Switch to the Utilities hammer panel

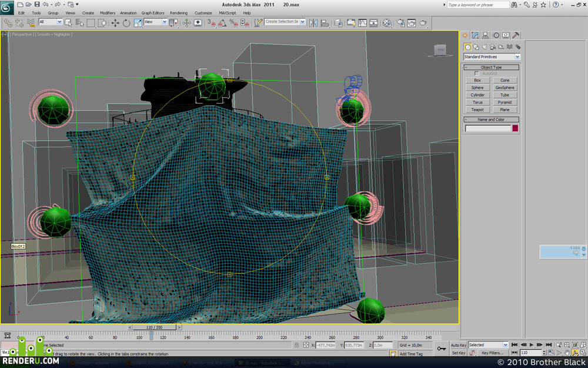click(516, 35)
